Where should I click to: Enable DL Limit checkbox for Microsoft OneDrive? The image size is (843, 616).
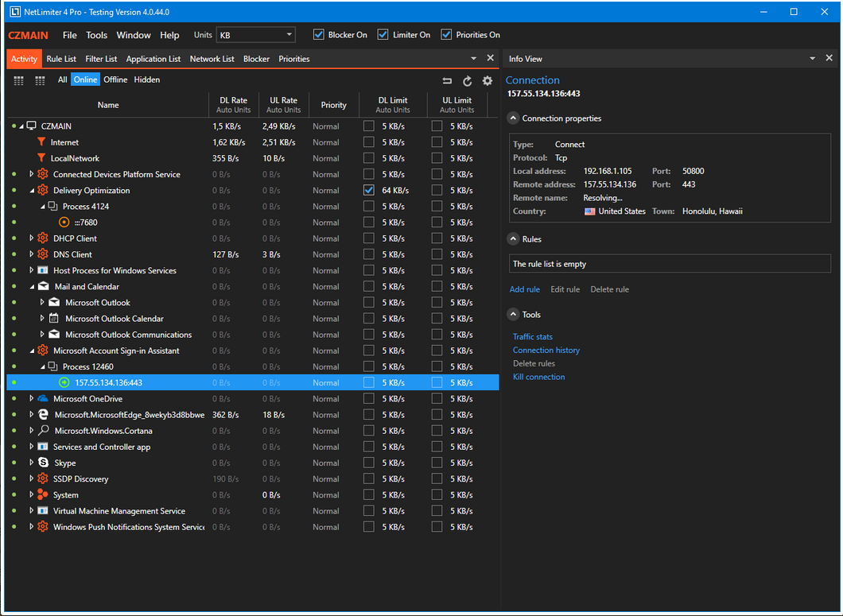tap(369, 399)
